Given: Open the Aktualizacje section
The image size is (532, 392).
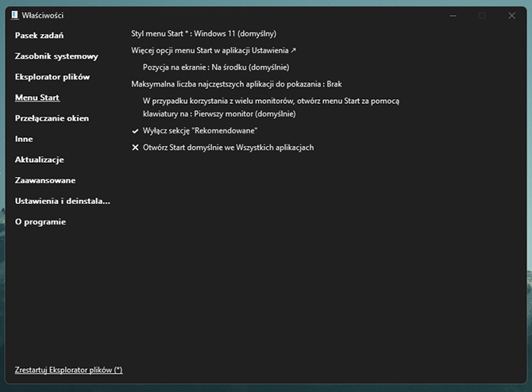Looking at the screenshot, I should (40, 159).
